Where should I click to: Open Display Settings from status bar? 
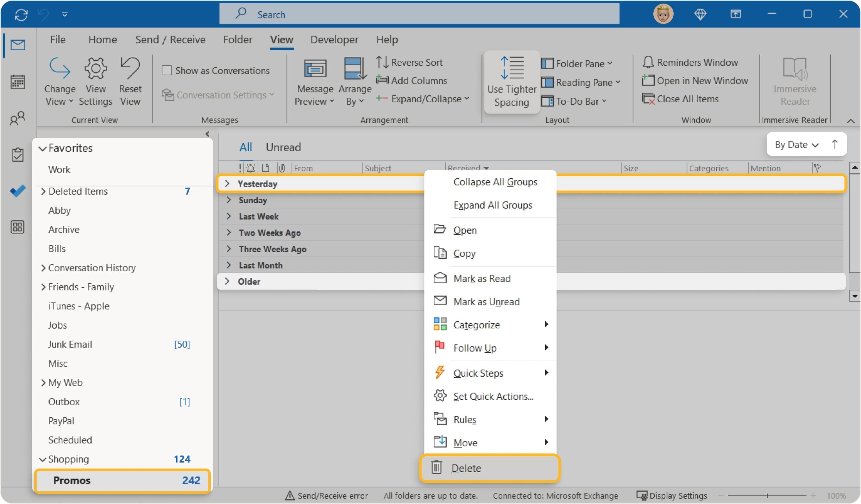pos(678,495)
